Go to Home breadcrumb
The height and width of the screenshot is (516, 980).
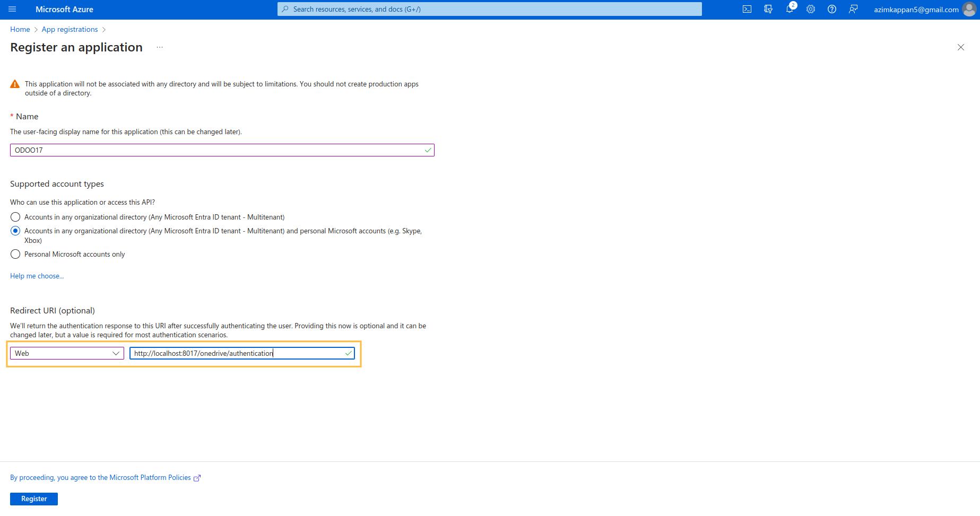click(20, 29)
